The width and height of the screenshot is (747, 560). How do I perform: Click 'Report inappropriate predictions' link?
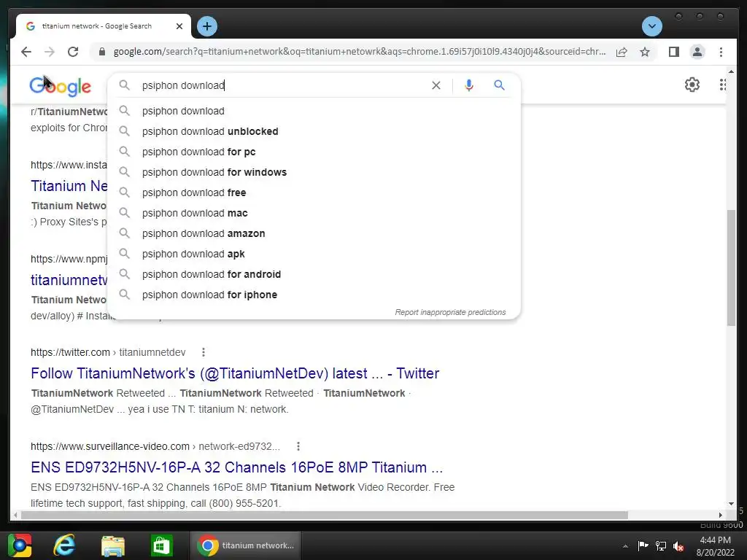[450, 312]
